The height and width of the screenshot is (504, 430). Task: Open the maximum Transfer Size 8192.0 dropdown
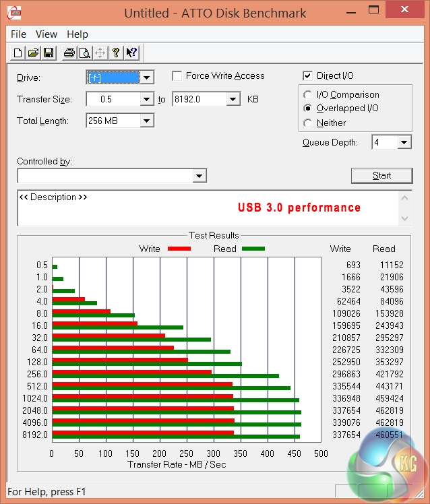pyautogui.click(x=233, y=99)
